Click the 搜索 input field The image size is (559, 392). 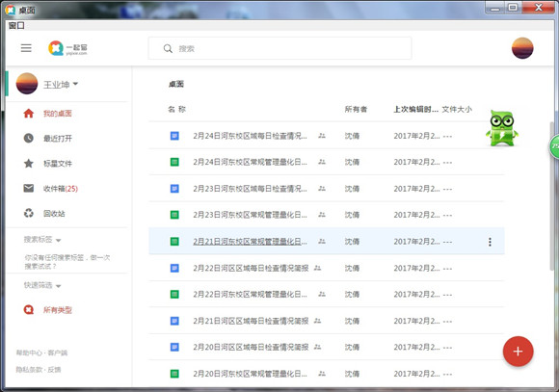(279, 48)
